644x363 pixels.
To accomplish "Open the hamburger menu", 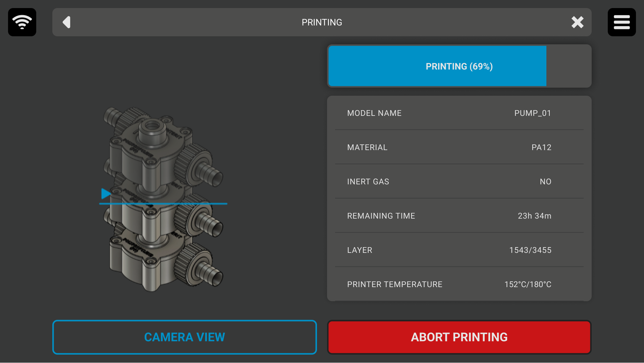I will pyautogui.click(x=622, y=22).
